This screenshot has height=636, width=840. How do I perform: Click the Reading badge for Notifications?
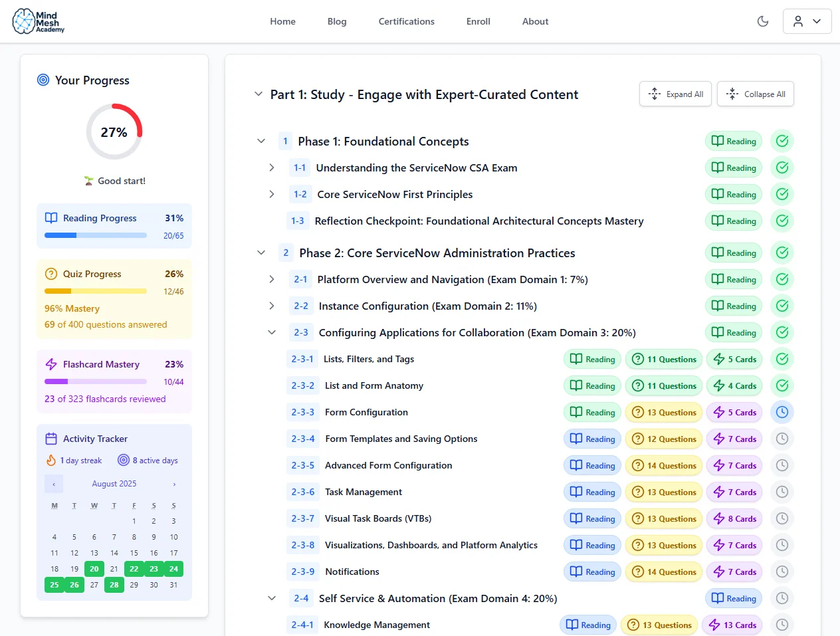(x=592, y=572)
